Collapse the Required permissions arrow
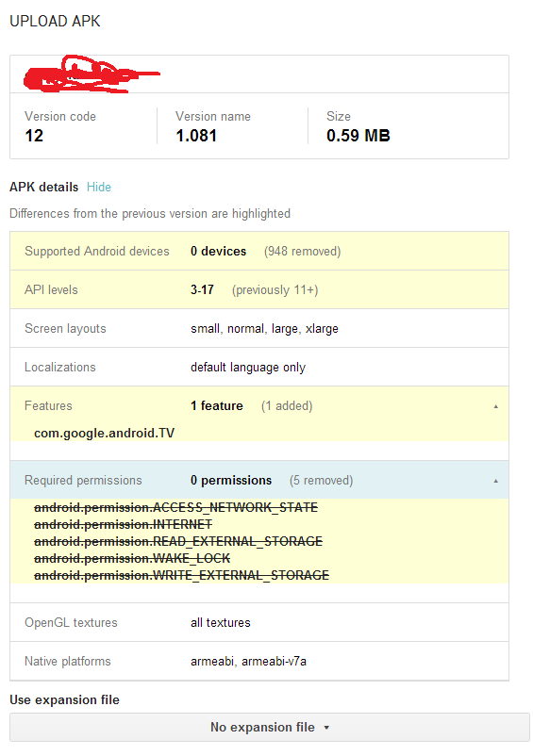The height and width of the screenshot is (756, 533). [x=495, y=481]
